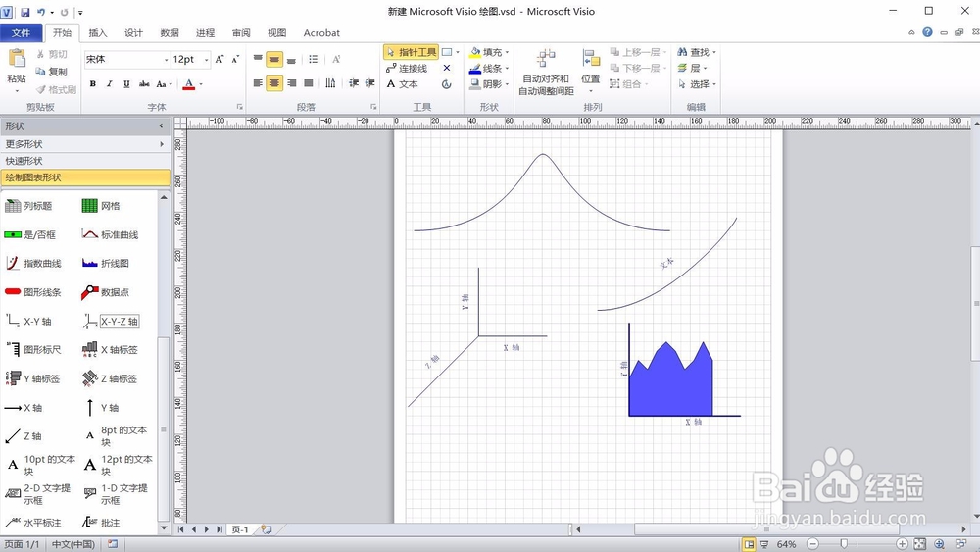Open the Acrobat tab

[321, 32]
